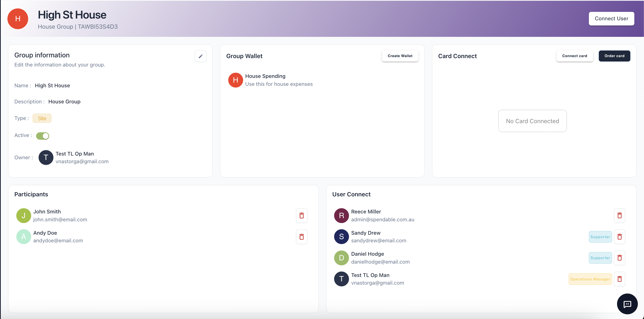Click the John Smith name
Screen dimensions: 644x319
coord(47,212)
